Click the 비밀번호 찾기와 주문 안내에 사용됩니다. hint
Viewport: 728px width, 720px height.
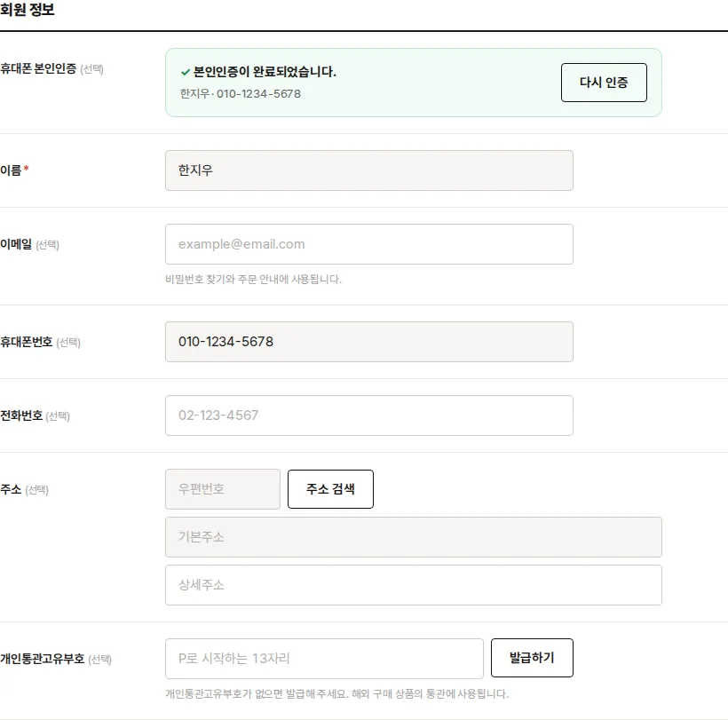click(254, 280)
